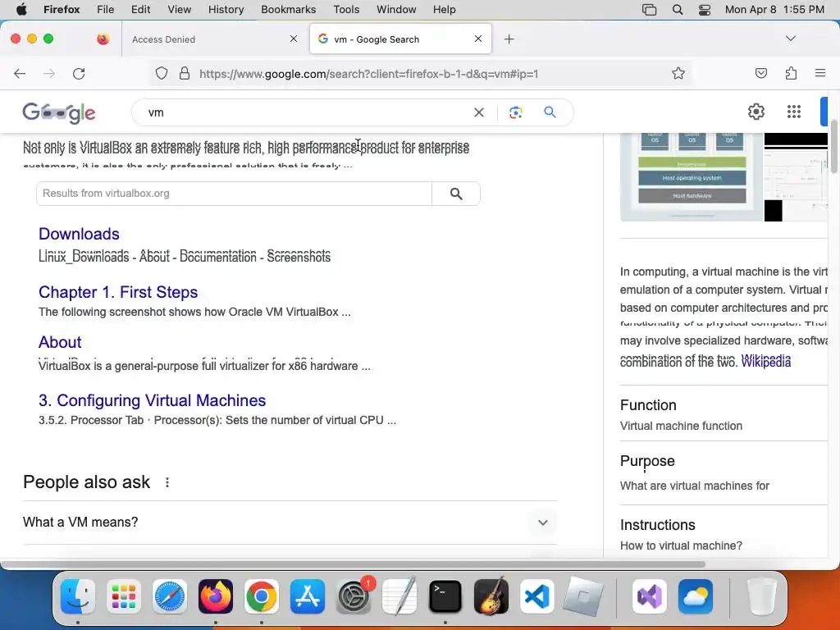
Task: Go back with the browser back arrow
Action: click(x=20, y=73)
